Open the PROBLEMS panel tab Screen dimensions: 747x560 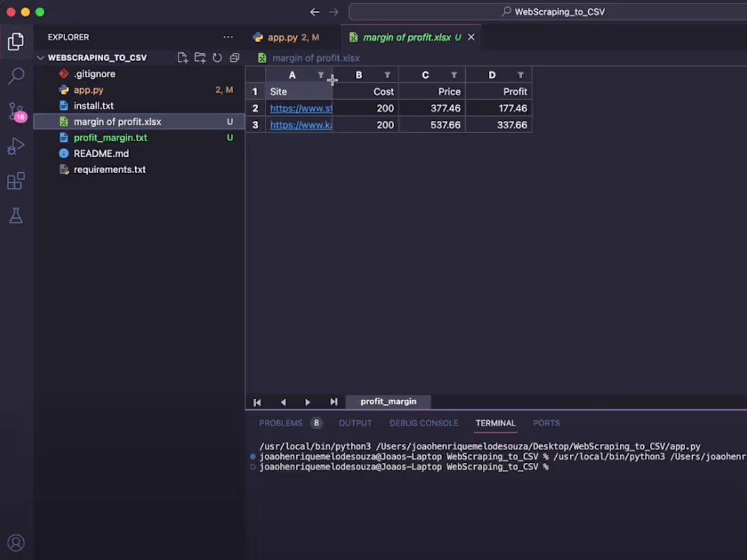coord(280,423)
